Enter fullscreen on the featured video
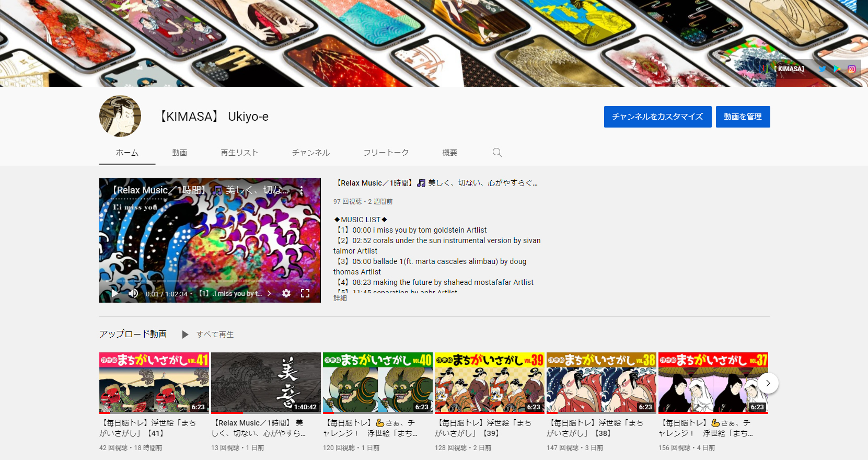Viewport: 868px width, 460px height. coord(305,293)
